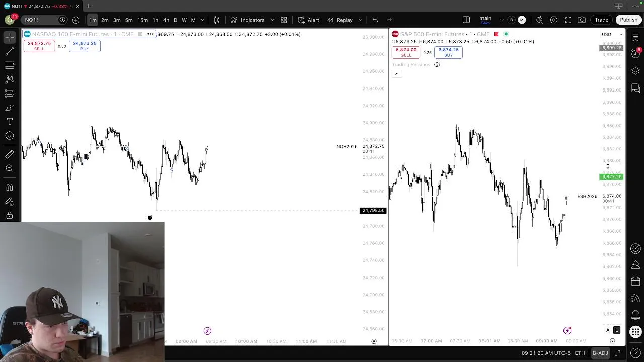The height and width of the screenshot is (362, 644).
Task: Open chart settings hexagon icon
Action: coord(554,20)
